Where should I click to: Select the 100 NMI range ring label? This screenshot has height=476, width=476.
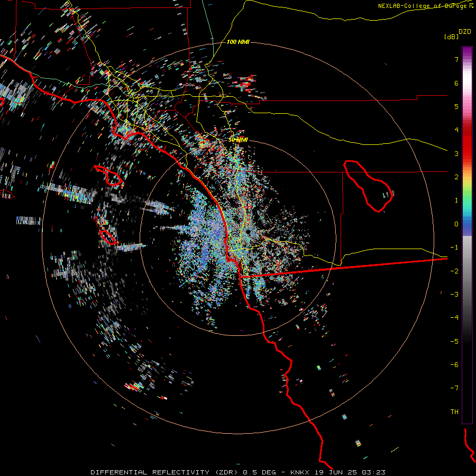(x=238, y=42)
